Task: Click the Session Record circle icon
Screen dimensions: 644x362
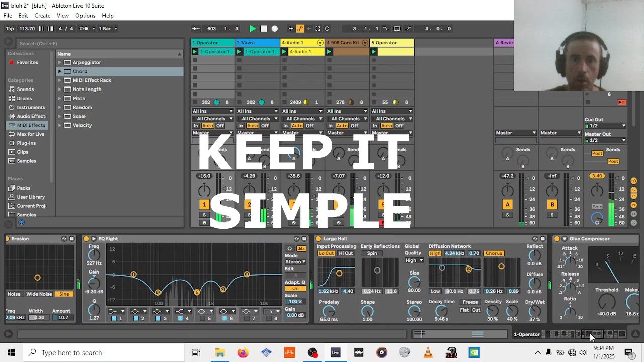Action: click(x=327, y=29)
